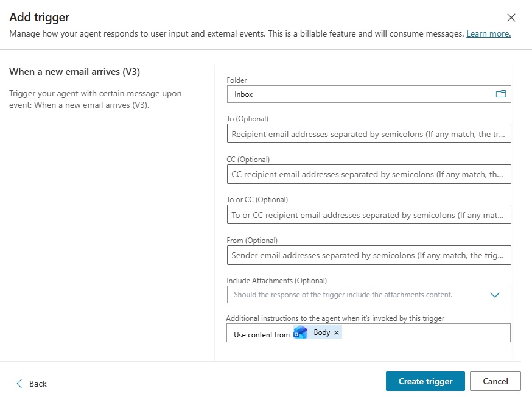Go back using the Back text
Image resolution: width=532 pixels, height=397 pixels.
point(38,384)
